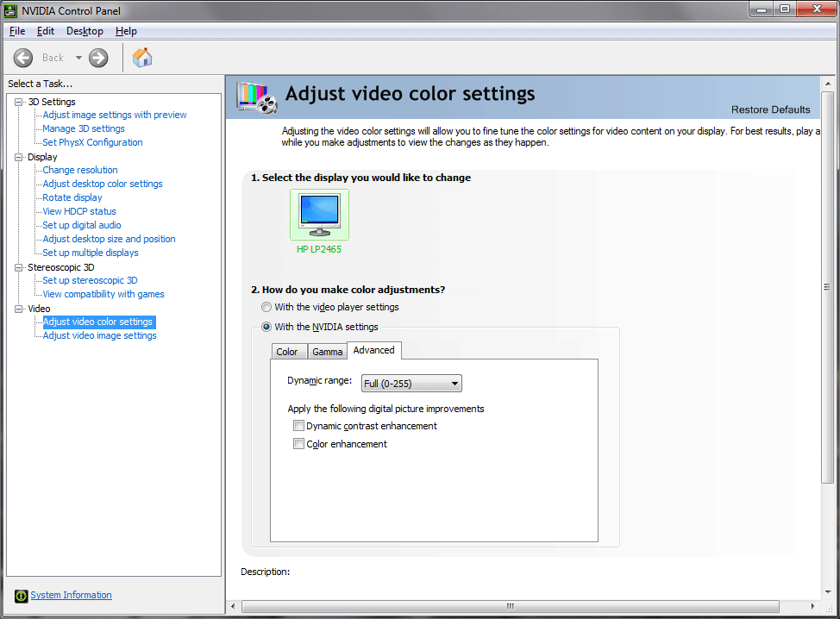The width and height of the screenshot is (840, 619).
Task: Open Adjust video image settings
Action: pos(100,335)
